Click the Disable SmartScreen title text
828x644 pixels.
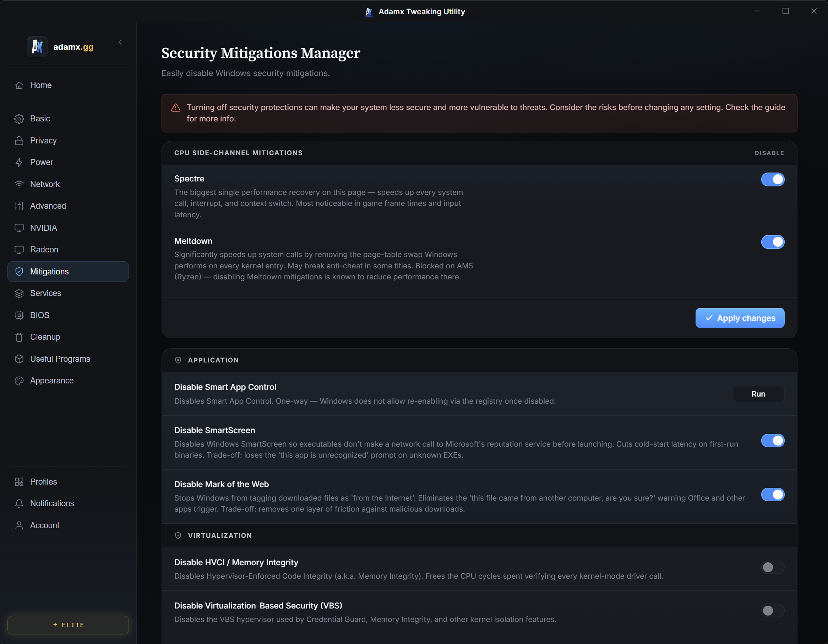coord(214,430)
